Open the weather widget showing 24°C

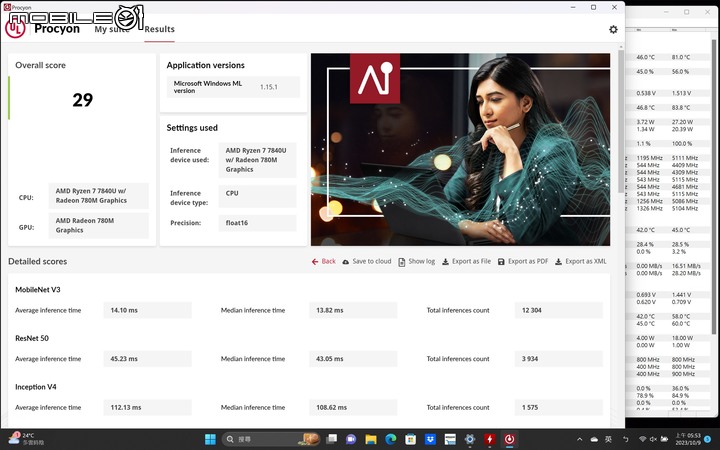(x=27, y=439)
